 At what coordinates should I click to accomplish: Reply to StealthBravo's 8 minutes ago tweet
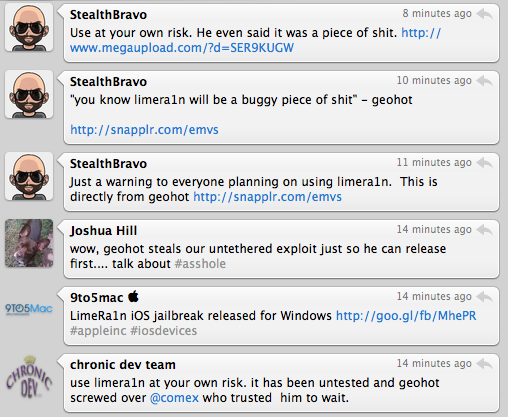[484, 14]
